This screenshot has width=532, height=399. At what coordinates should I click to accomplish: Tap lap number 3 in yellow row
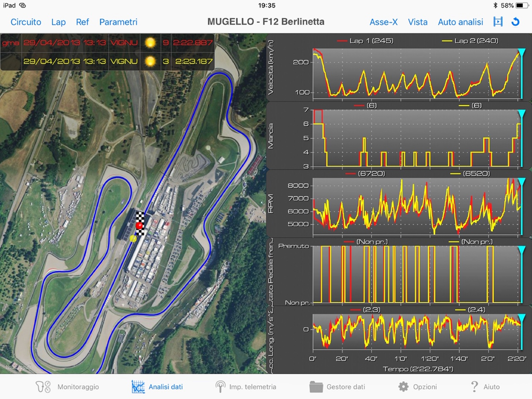[x=166, y=61]
